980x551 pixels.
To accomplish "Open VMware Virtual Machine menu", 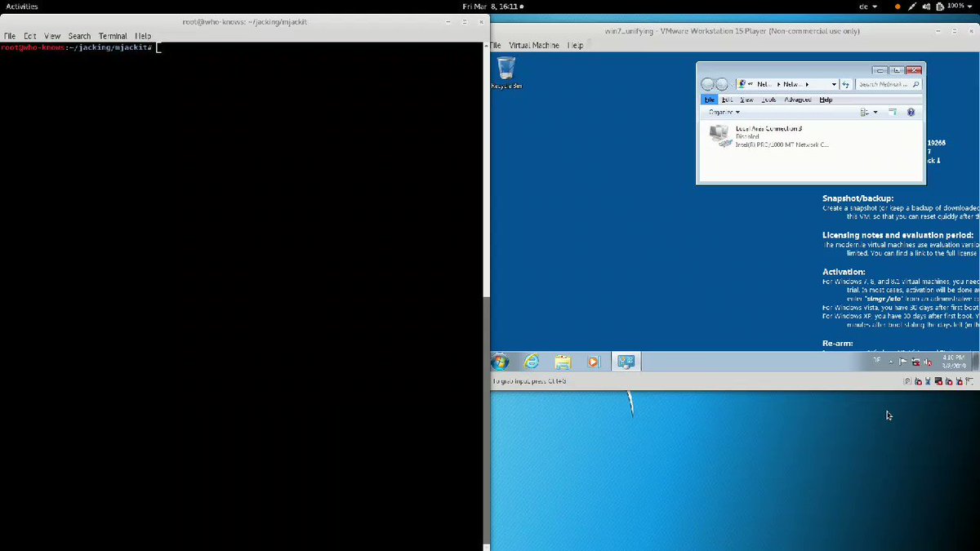I will point(534,45).
